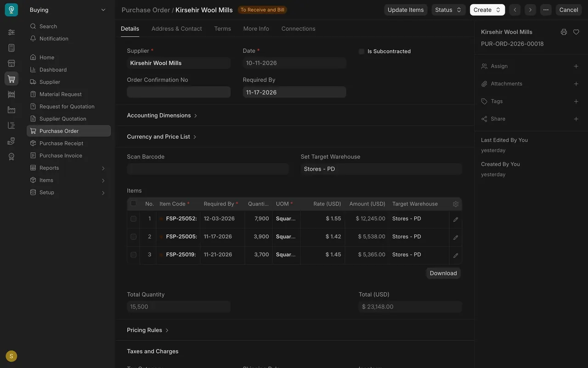Open the Buying cart icon in icon rail
The height and width of the screenshot is (368, 588).
[11, 79]
